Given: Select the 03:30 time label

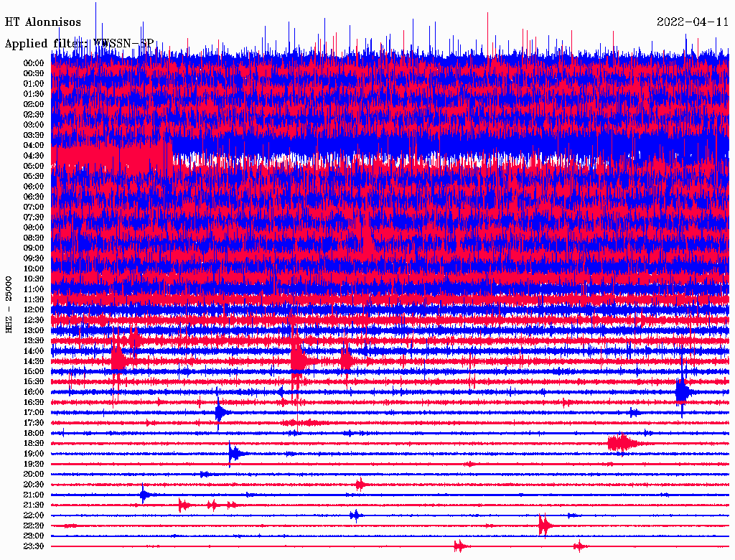Looking at the screenshot, I should 34,135.
